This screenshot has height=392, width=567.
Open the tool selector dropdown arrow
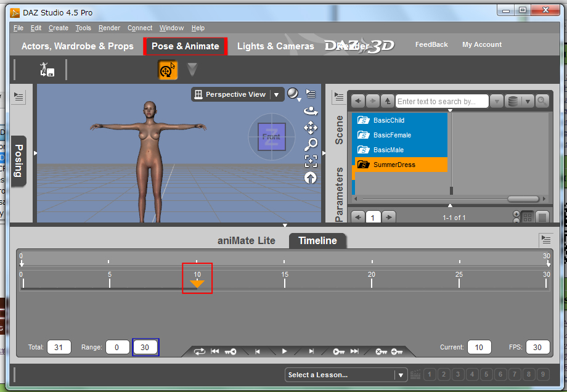pyautogui.click(x=192, y=70)
